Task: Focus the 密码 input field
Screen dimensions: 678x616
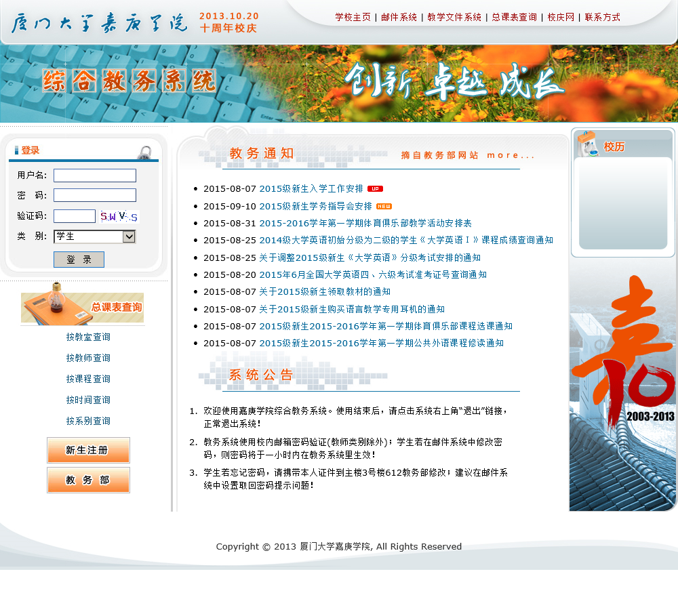Action: (95, 195)
